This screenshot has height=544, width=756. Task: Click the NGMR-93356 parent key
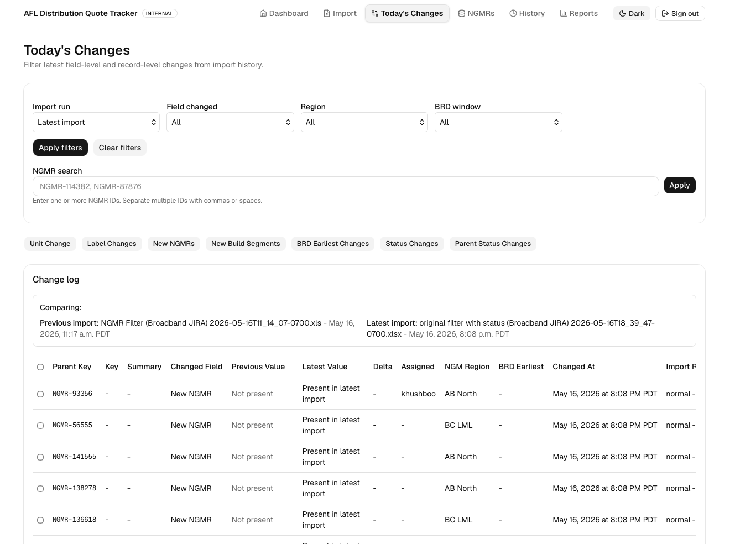(72, 394)
